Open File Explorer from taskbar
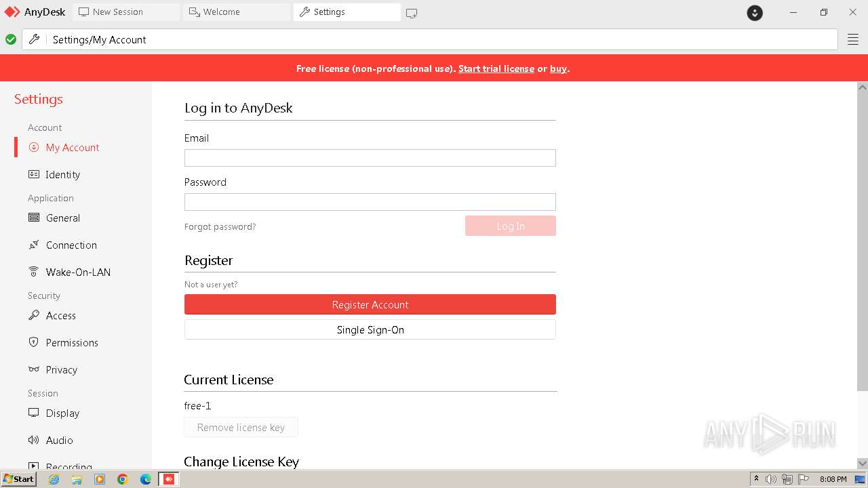The width and height of the screenshot is (868, 488). pos(77,479)
